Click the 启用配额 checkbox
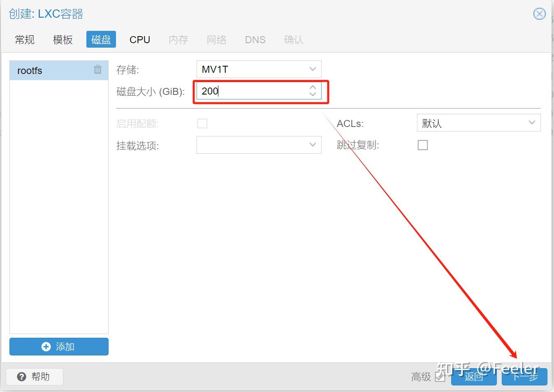This screenshot has width=554, height=392. click(x=202, y=123)
